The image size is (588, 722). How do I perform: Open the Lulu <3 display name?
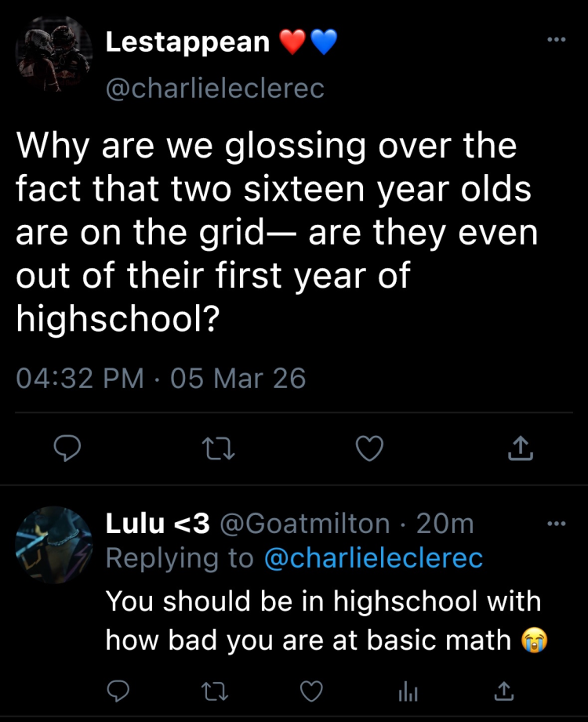158,523
